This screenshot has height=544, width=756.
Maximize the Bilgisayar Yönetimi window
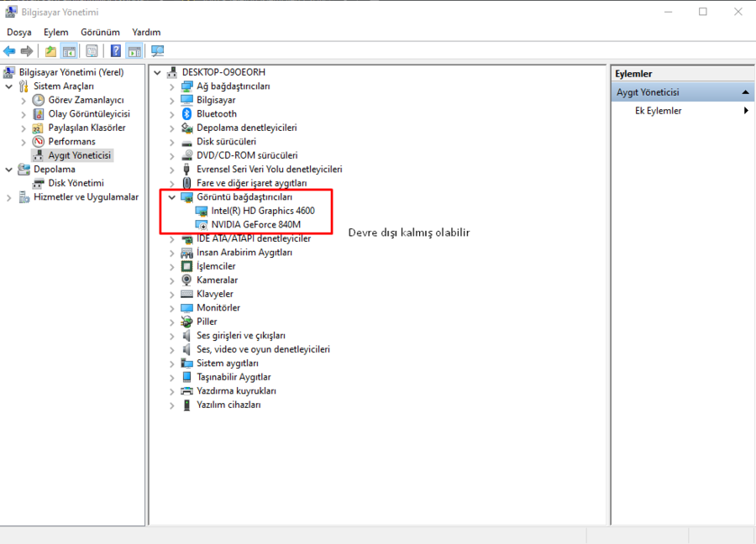703,12
